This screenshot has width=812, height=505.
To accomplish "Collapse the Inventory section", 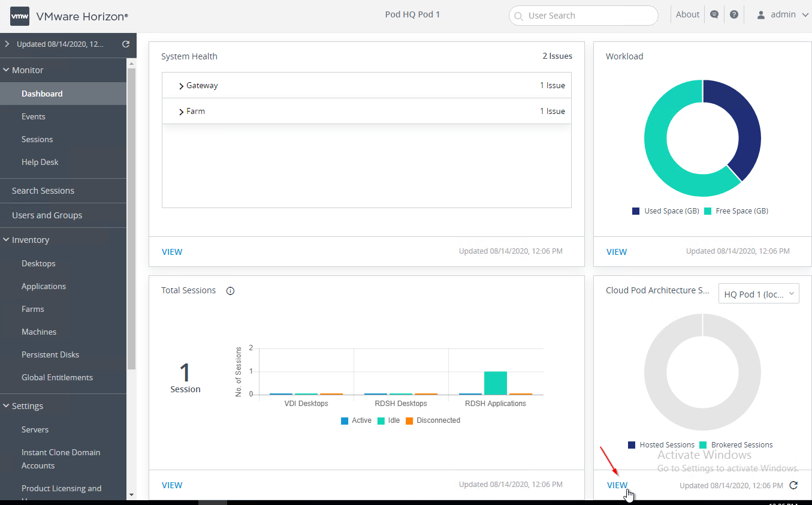I will pyautogui.click(x=6, y=240).
